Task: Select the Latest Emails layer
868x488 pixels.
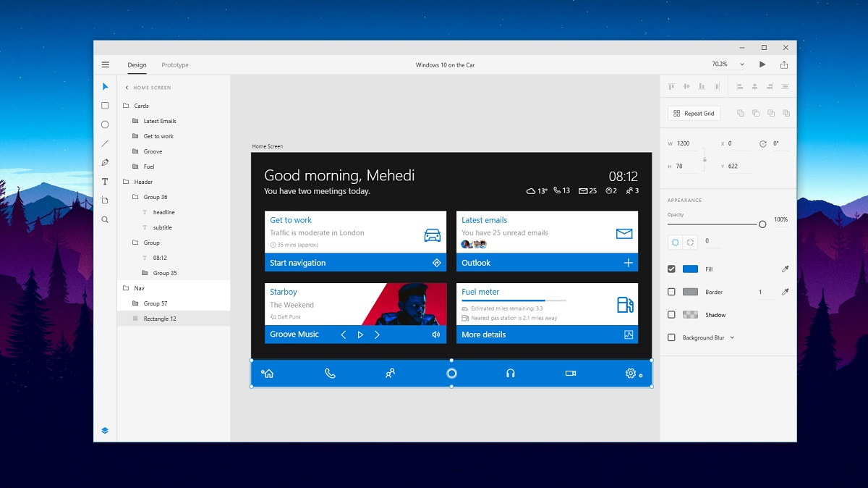Action: (x=160, y=121)
